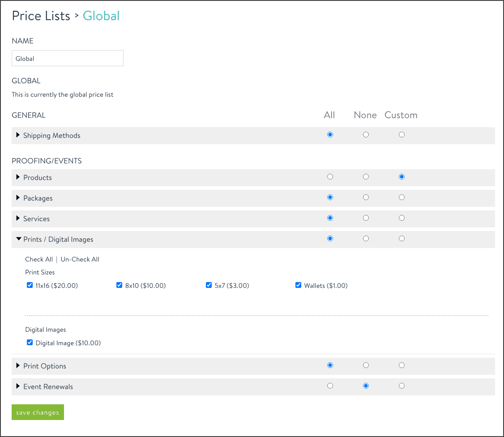Choose None for Packages

tap(366, 197)
